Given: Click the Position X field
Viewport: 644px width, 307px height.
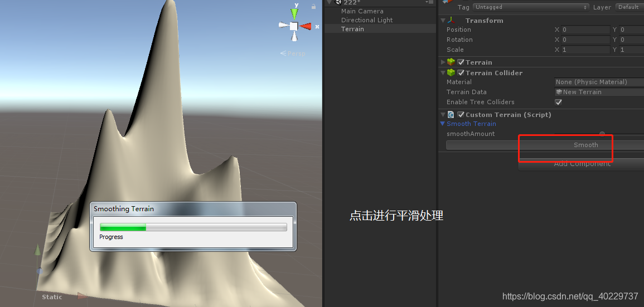Looking at the screenshot, I should pos(585,30).
